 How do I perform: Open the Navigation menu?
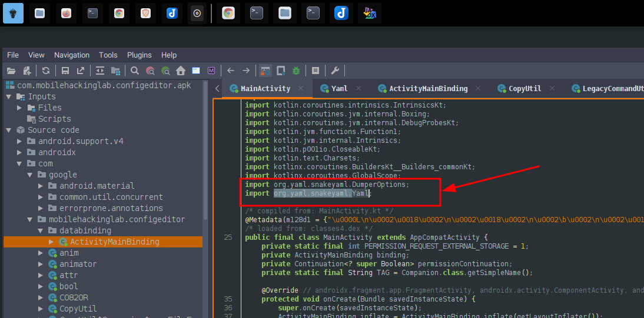72,55
